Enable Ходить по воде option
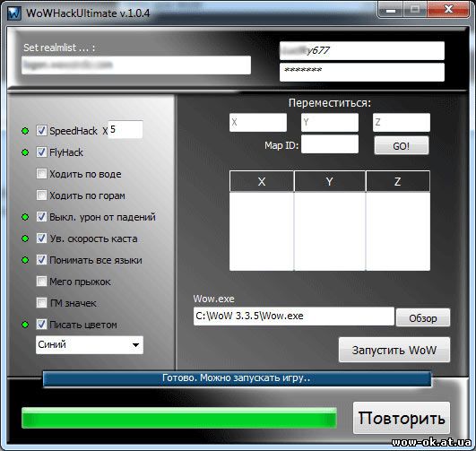 click(41, 174)
